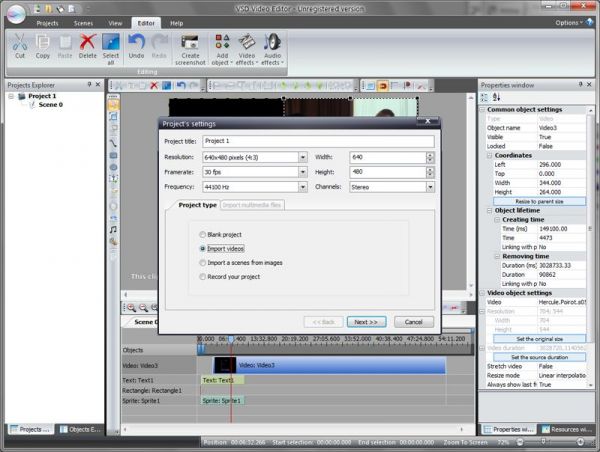Image resolution: width=600 pixels, height=452 pixels.
Task: Open the Audio effects icon menu
Action: pyautogui.click(x=272, y=43)
